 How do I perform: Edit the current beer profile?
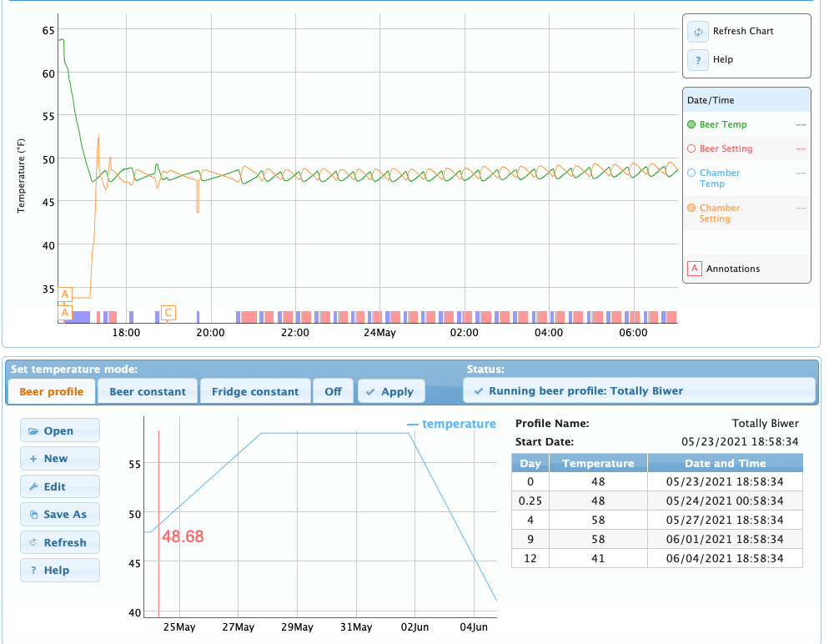tap(60, 486)
